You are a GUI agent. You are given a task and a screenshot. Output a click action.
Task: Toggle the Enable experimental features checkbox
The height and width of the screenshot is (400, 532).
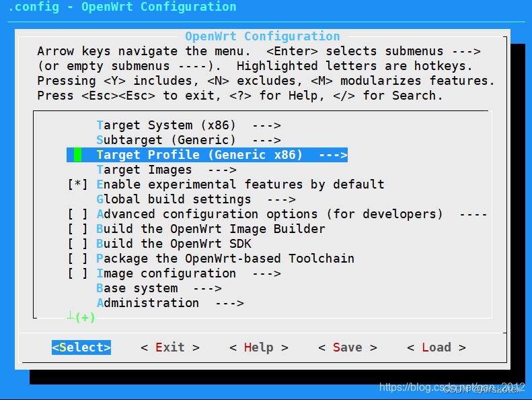click(x=78, y=185)
